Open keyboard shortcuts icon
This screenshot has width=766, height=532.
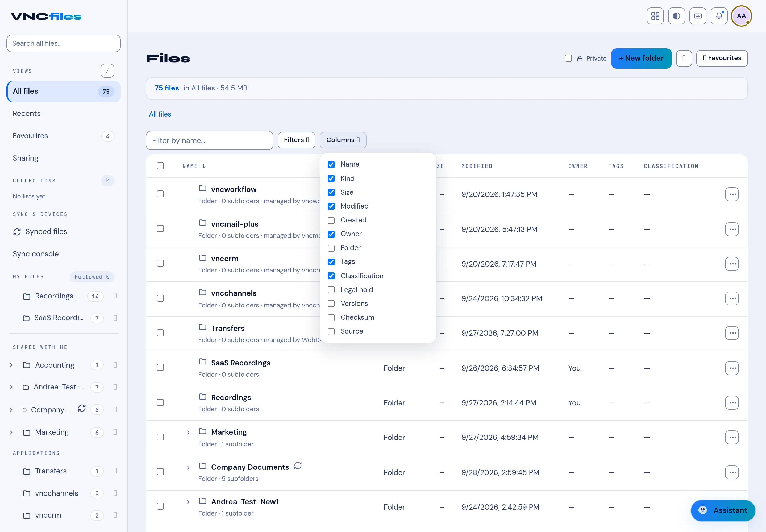tap(698, 16)
